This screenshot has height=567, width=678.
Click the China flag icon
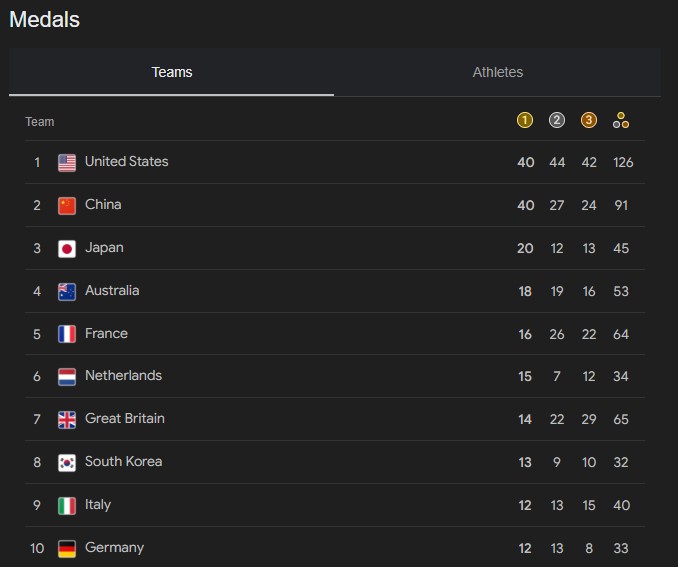pos(67,206)
